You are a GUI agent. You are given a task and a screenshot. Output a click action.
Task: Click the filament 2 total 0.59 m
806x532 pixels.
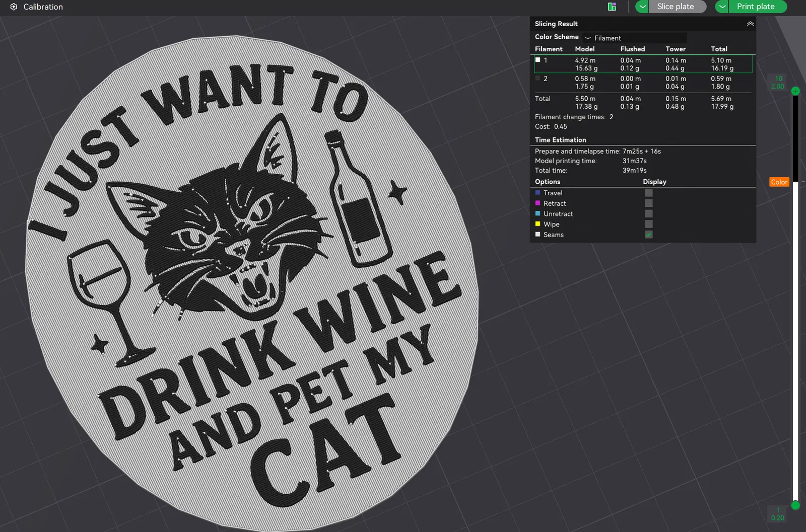click(721, 79)
